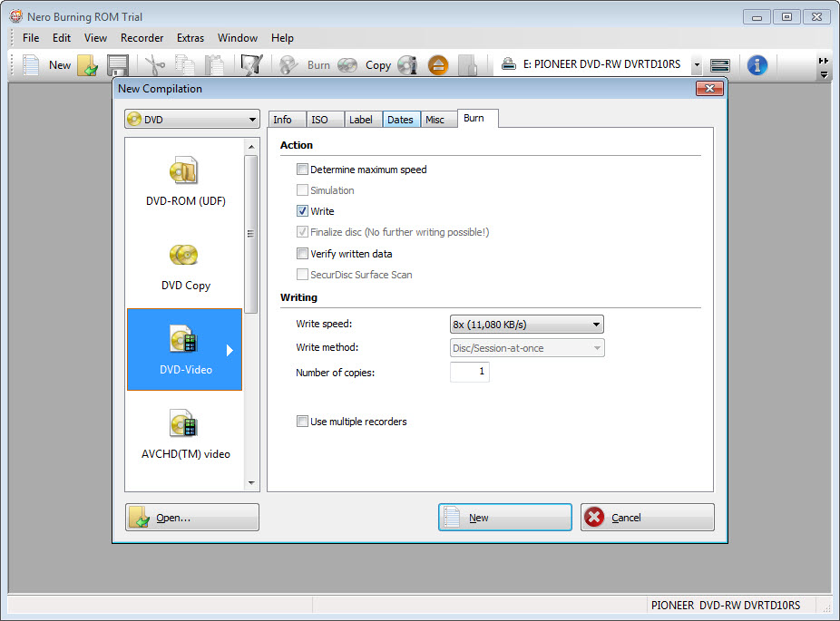The image size is (840, 621).
Task: Select the DVD-ROM (UDF) compilation type
Action: pyautogui.click(x=185, y=182)
